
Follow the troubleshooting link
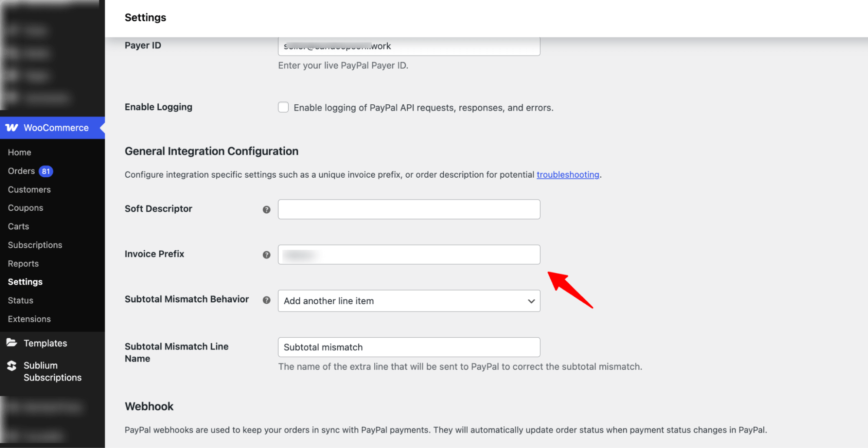pyautogui.click(x=568, y=175)
